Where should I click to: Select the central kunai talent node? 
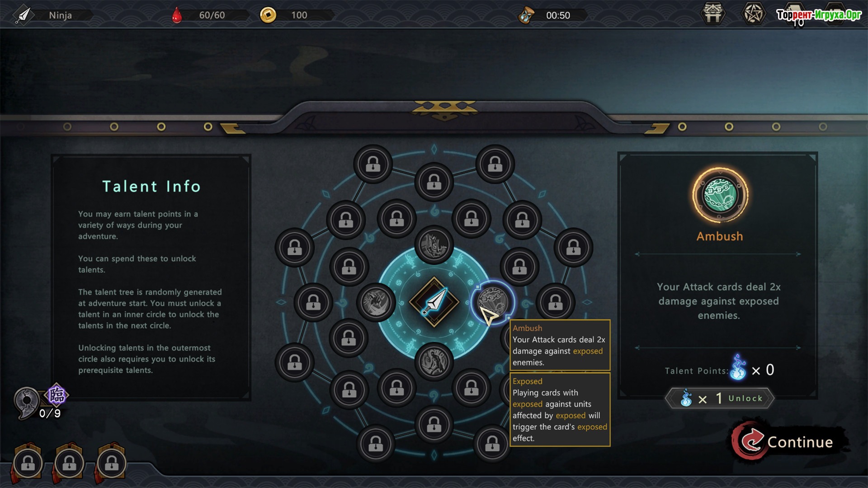tap(434, 302)
